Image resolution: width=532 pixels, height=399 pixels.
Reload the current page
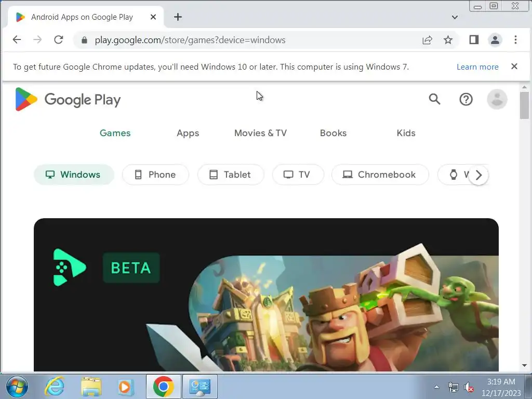click(58, 39)
